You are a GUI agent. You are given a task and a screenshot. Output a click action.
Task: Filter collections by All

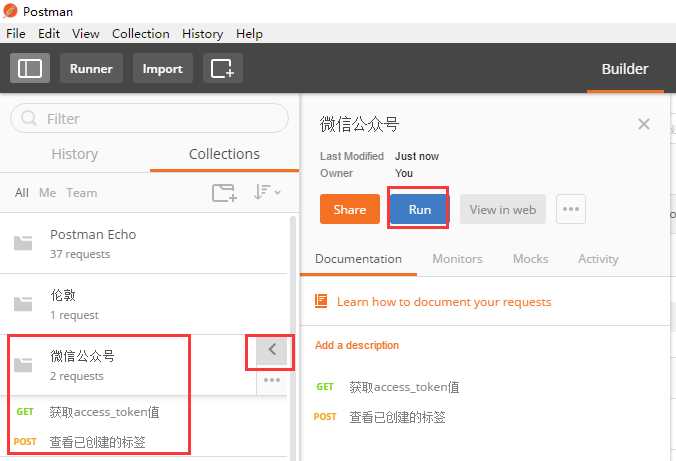click(22, 193)
